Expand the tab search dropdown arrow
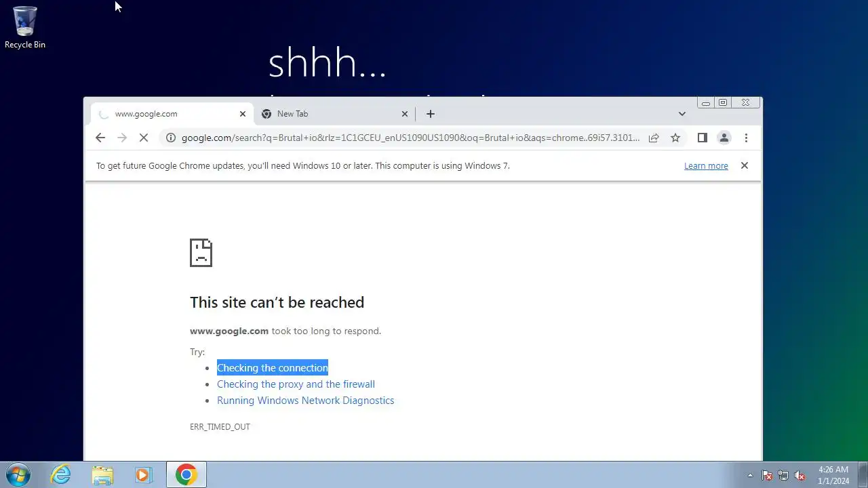868x488 pixels. pyautogui.click(x=682, y=114)
